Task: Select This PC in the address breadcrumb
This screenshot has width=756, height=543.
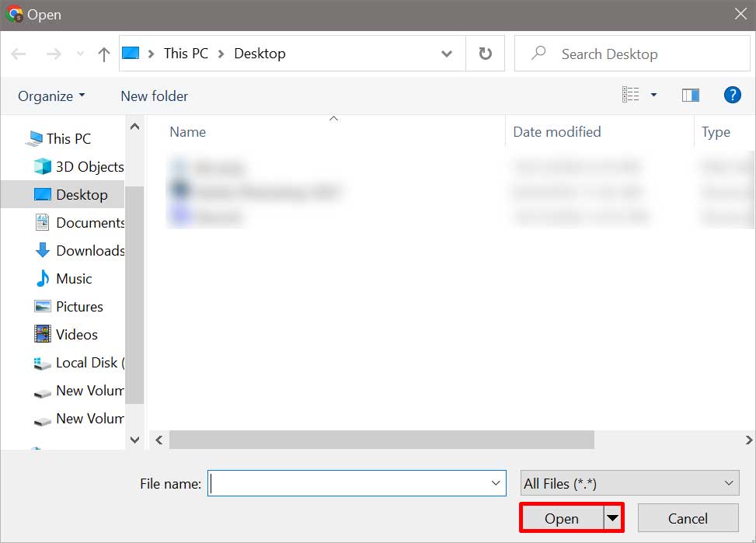Action: (x=186, y=53)
